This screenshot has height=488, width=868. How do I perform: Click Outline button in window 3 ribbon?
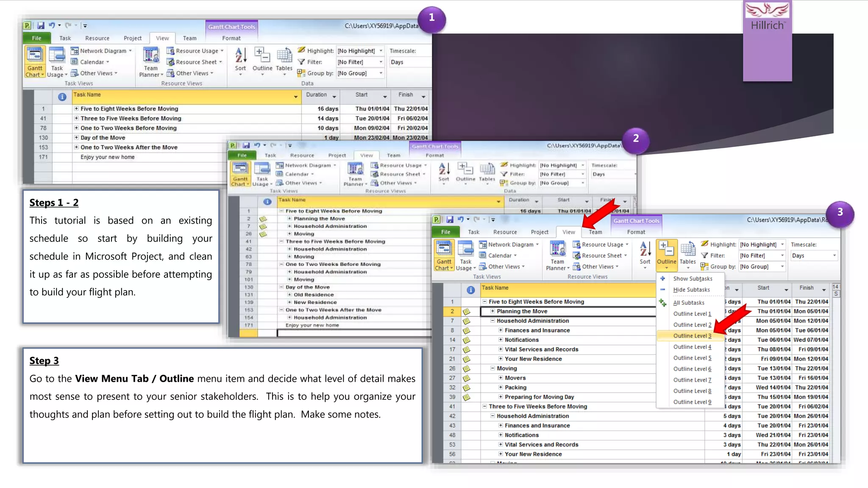tap(667, 255)
